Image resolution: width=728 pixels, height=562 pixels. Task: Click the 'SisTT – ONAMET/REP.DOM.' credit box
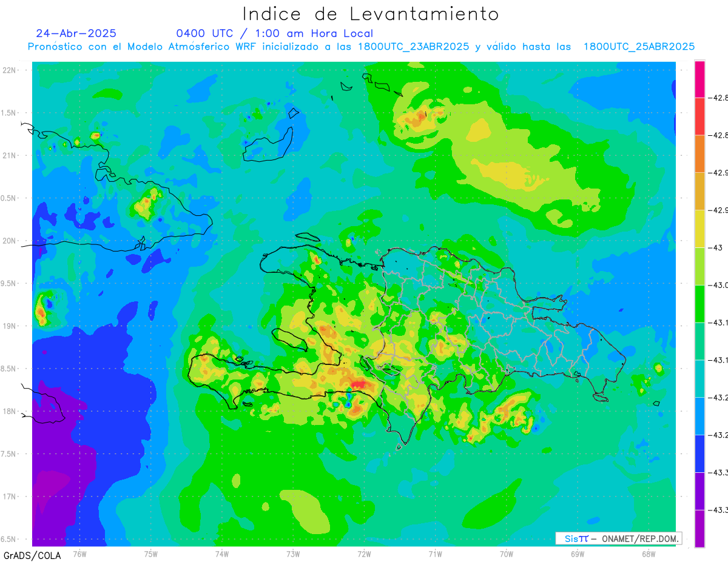pos(618,538)
